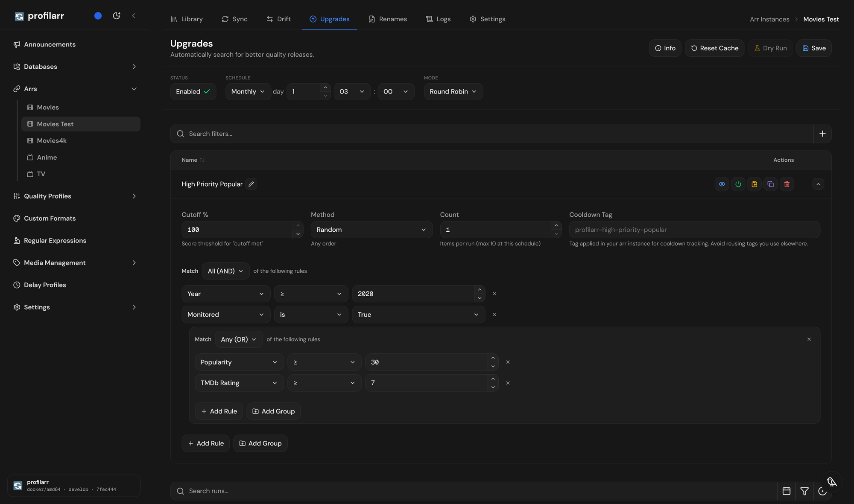The height and width of the screenshot is (504, 854).
Task: Preview High Priority Popular filter eye icon
Action: click(722, 184)
